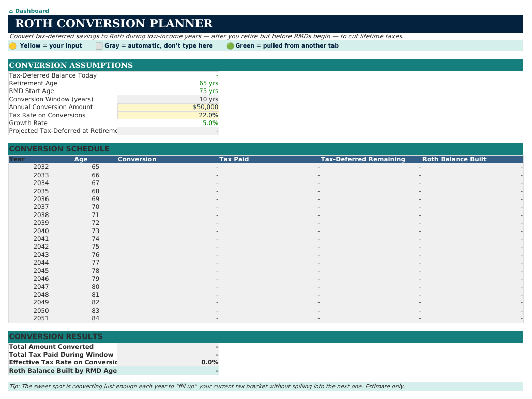Click the green legend circle
The image size is (532, 399).
coord(231,46)
